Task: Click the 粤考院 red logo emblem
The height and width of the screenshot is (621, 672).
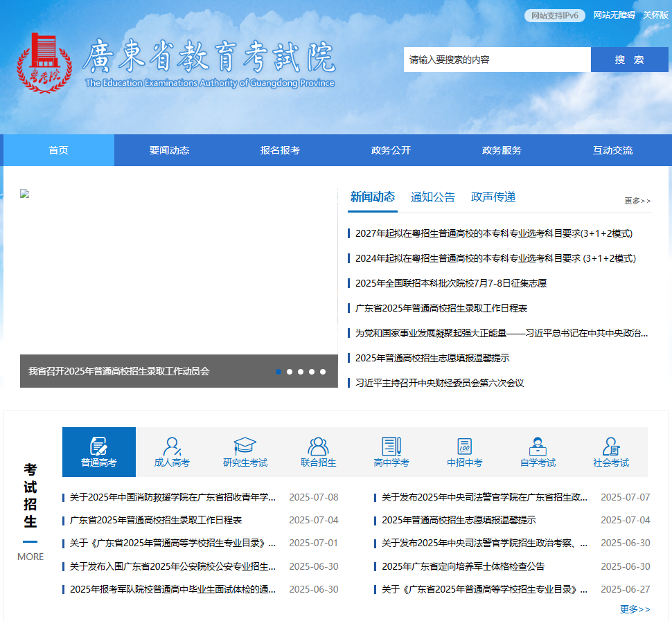Action: point(44,62)
